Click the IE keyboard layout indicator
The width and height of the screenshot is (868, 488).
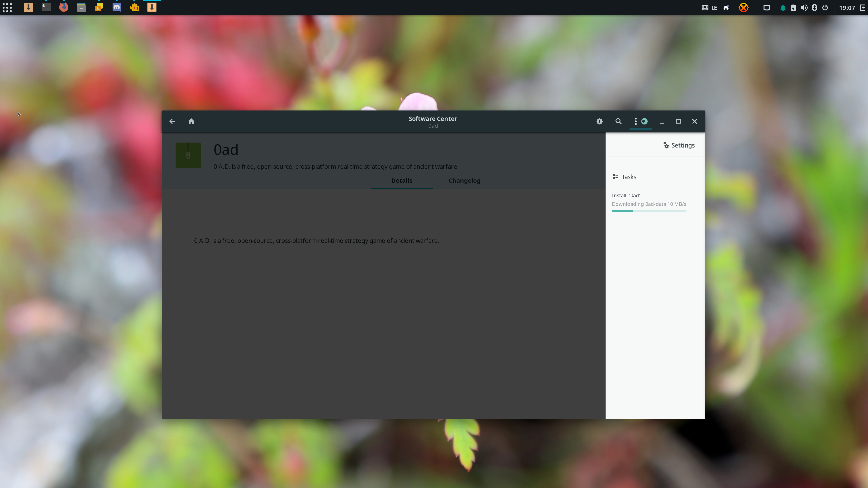coord(714,7)
